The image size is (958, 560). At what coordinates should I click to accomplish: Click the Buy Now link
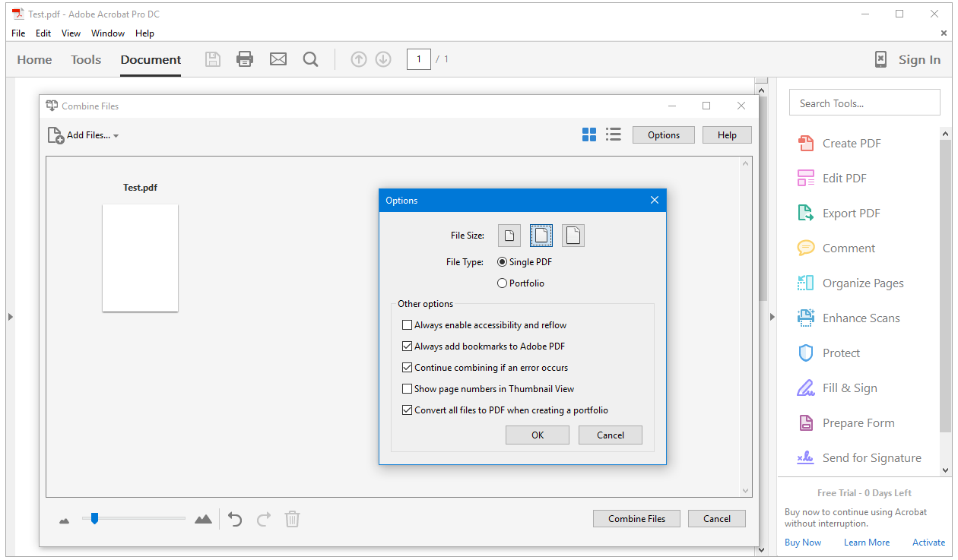click(x=803, y=543)
